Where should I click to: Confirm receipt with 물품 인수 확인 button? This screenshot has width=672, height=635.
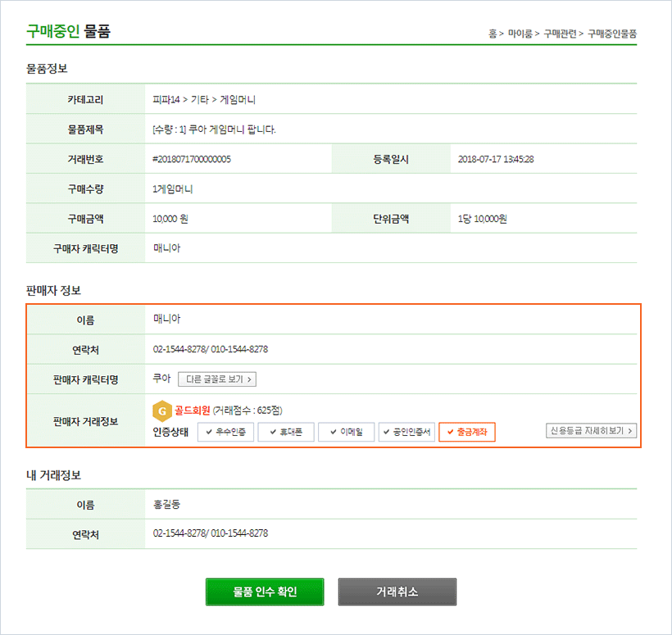pos(265,592)
